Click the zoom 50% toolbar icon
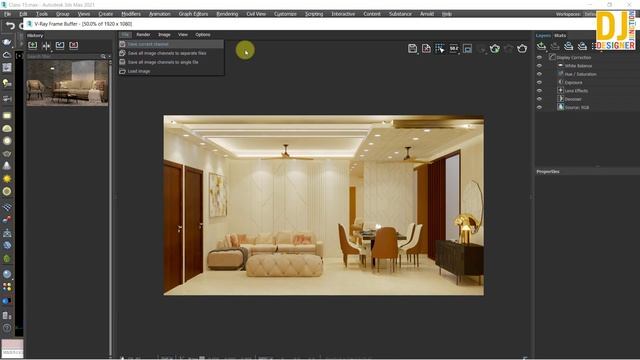This screenshot has width=640, height=360. 454,49
